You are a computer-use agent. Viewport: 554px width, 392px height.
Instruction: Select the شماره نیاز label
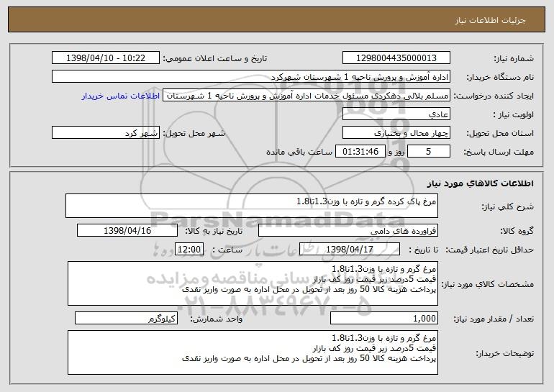[x=514, y=58]
